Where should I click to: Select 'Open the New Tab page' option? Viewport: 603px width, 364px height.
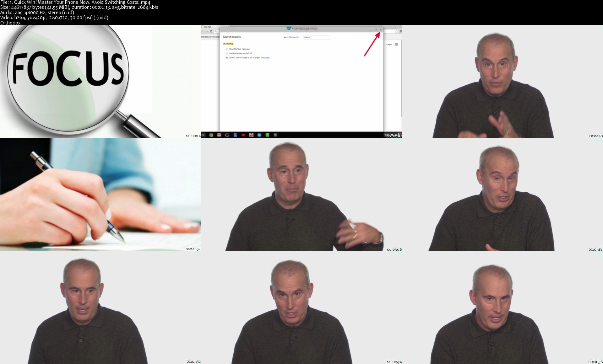(x=227, y=49)
